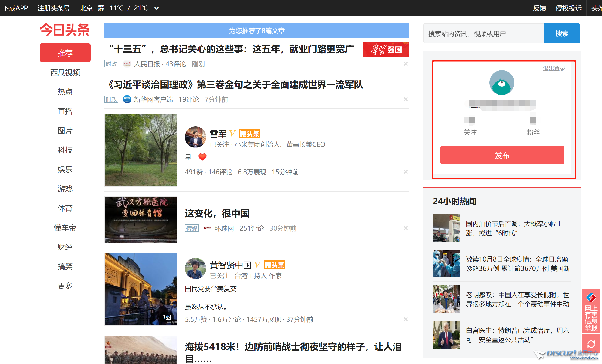
Task: Click the 传媒 tag on the 环球网 article
Action: (x=192, y=228)
